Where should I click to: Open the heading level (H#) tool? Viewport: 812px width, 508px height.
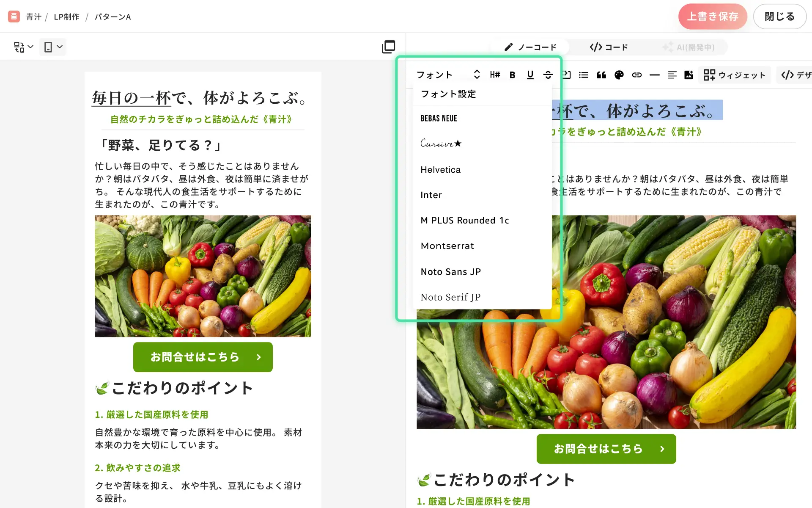click(x=495, y=75)
